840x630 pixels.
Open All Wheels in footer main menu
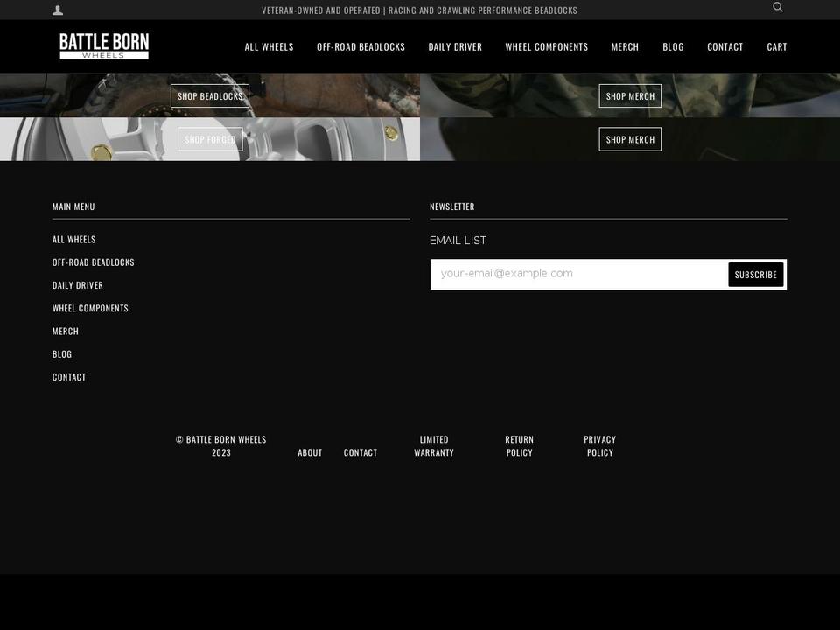(x=73, y=240)
